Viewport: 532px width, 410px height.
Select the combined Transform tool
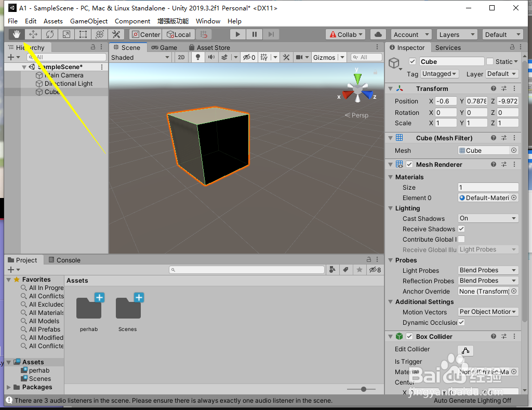[99, 34]
